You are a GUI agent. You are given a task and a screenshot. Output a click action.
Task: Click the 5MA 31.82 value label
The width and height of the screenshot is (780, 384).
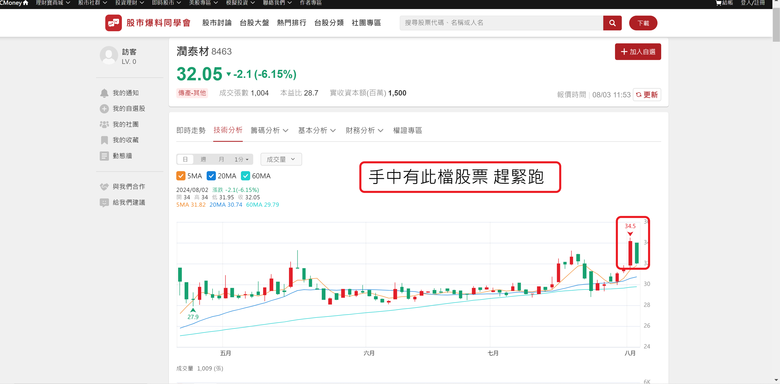tap(191, 204)
